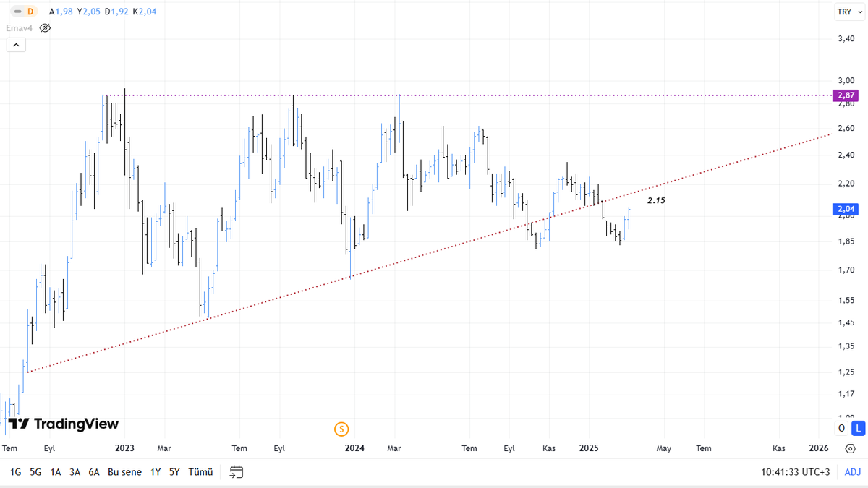
Task: Click the 2026 time axis label
Action: (819, 448)
